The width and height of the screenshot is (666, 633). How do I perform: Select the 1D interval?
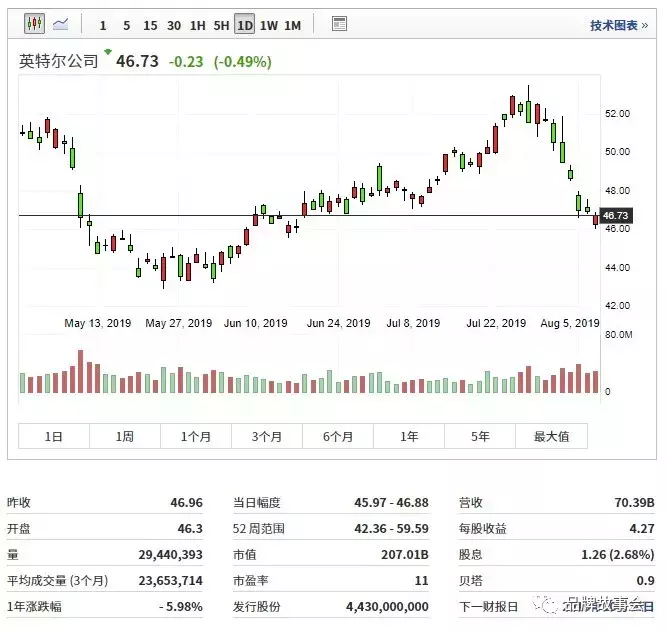[245, 25]
